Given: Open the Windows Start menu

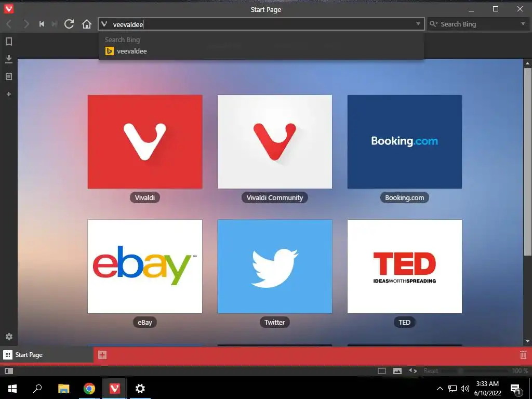Looking at the screenshot, I should pyautogui.click(x=12, y=389).
